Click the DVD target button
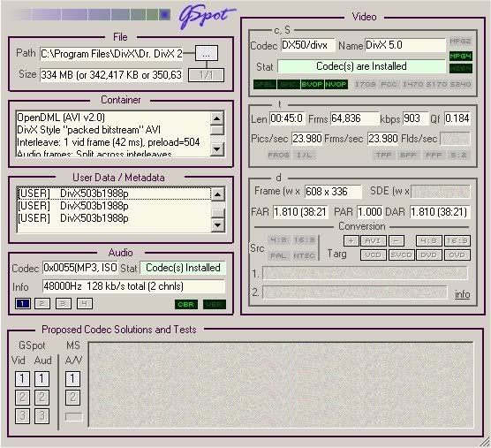 pos(428,255)
